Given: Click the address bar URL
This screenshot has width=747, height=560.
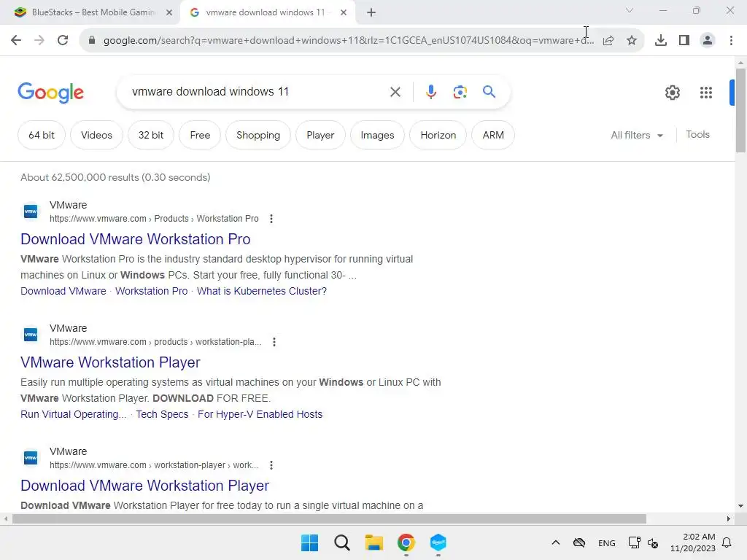Looking at the screenshot, I should pos(348,41).
